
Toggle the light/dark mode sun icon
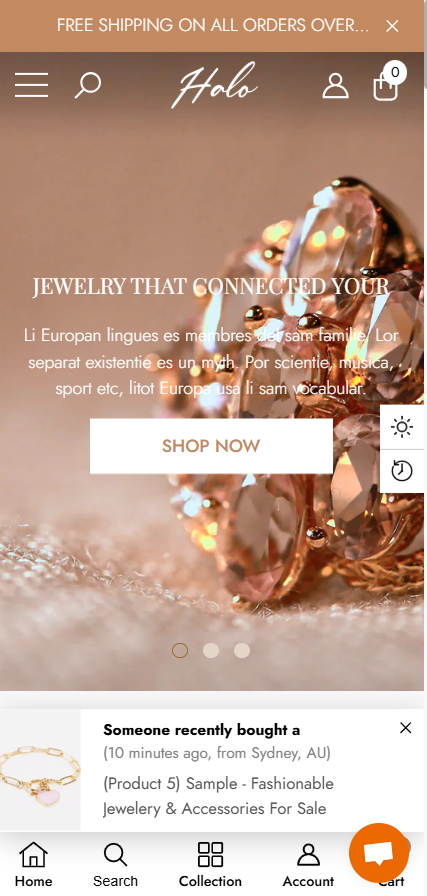click(402, 427)
